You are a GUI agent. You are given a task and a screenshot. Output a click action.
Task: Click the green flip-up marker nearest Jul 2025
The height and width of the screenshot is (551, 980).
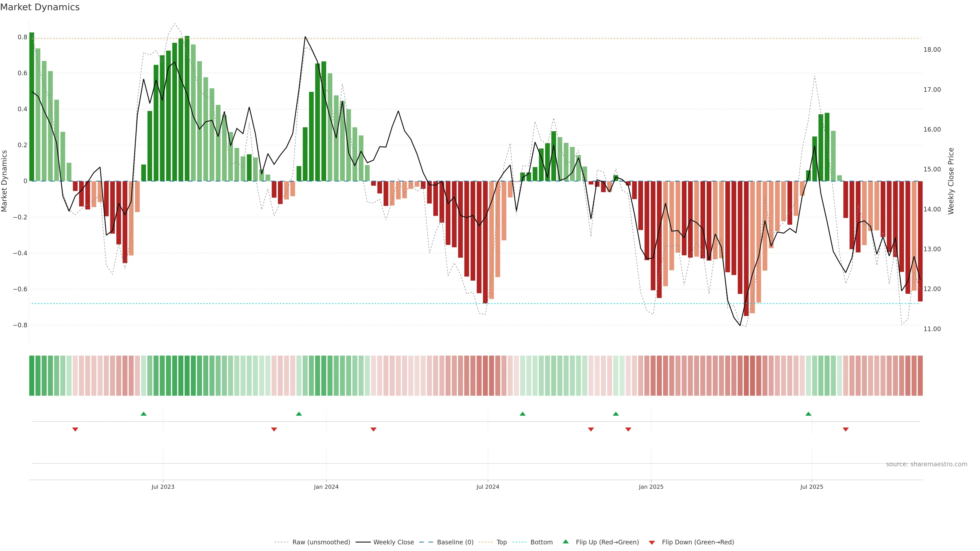pyautogui.click(x=808, y=414)
